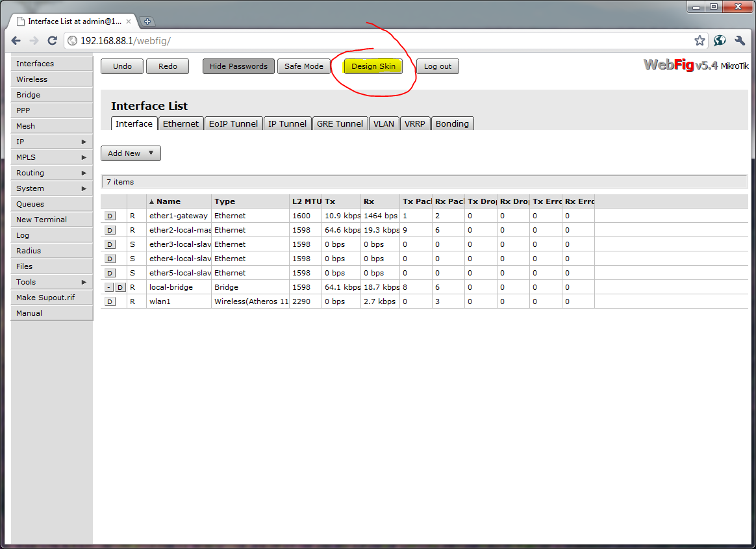Open Interfaces in the sidebar
Screen dimensions: 756x549
[51, 64]
